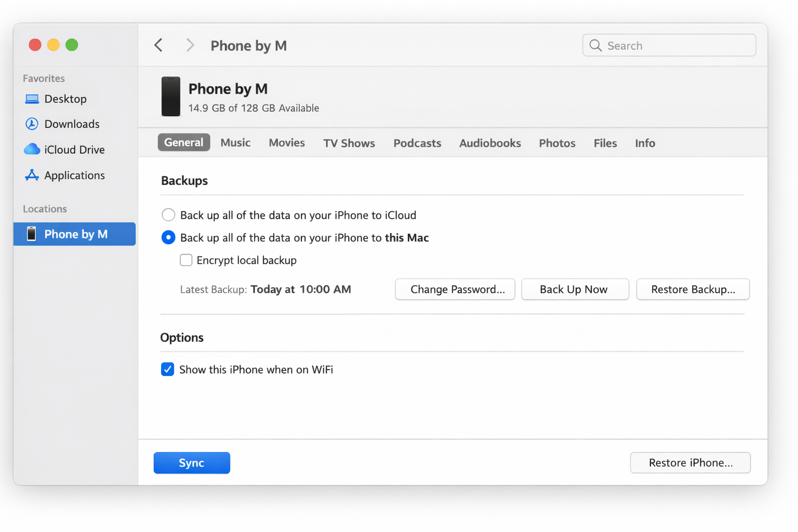Click the Backups section heading
Screen dimensions: 798x532
(x=184, y=180)
